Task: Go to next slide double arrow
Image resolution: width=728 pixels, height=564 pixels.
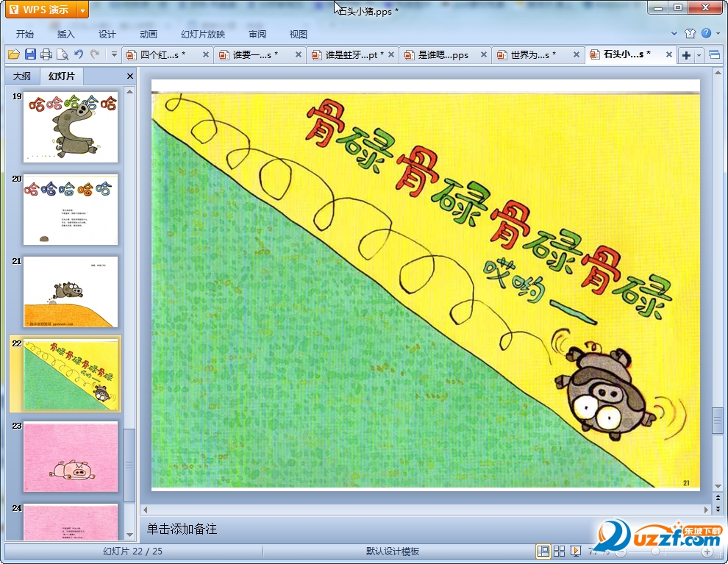Action: point(718,510)
